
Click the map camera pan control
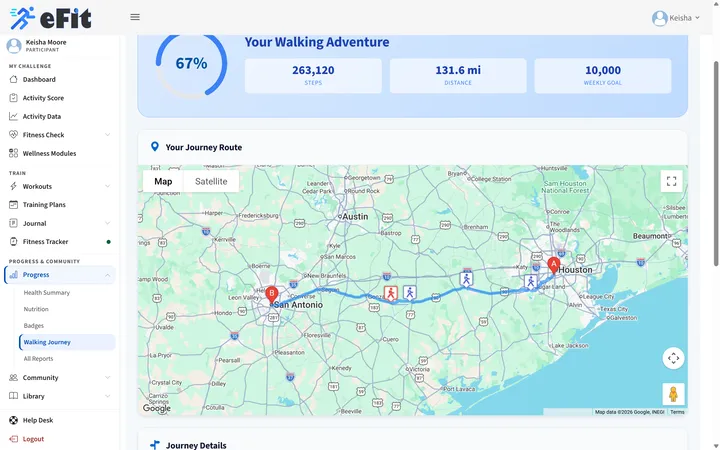673,358
